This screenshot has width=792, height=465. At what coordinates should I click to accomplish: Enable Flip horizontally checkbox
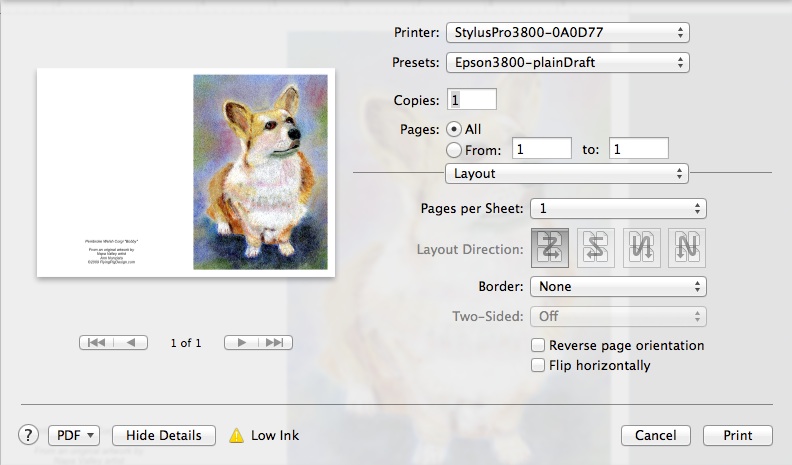[x=539, y=366]
